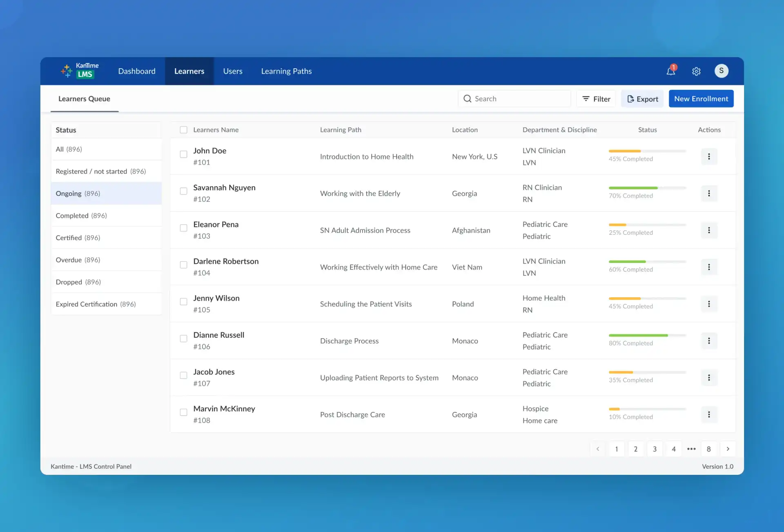
Task: Click the Filter button
Action: coord(596,99)
